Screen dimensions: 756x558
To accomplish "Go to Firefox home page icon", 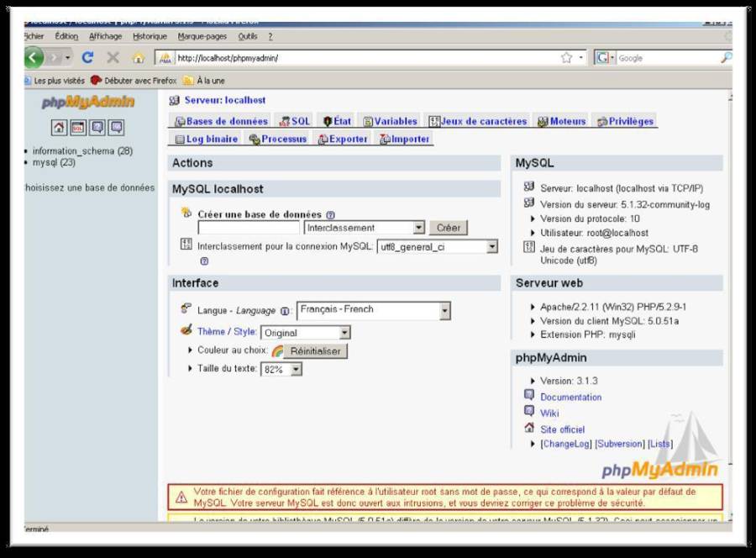I will click(x=139, y=58).
